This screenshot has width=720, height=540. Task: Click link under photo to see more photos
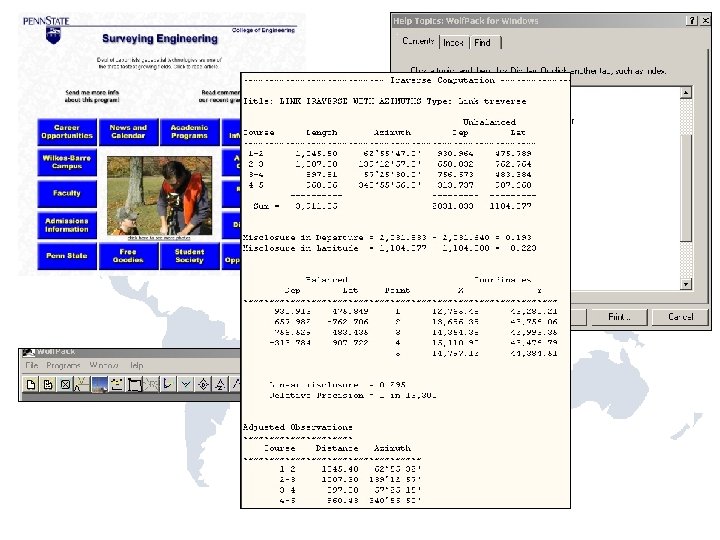pyautogui.click(x=159, y=238)
